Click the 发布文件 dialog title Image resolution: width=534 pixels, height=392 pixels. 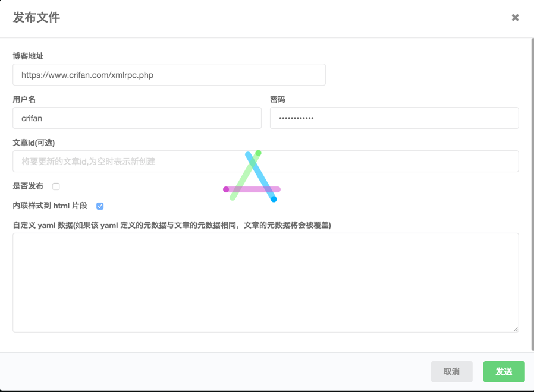click(36, 17)
